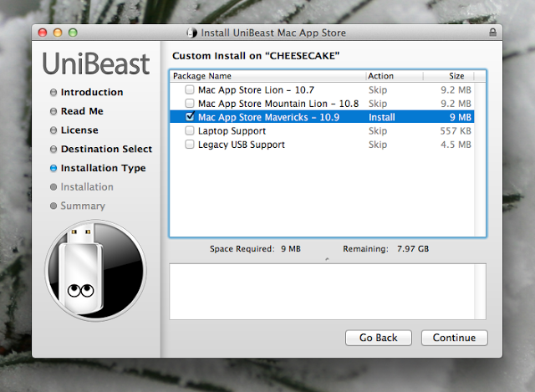This screenshot has height=392, width=535.
Task: Click the Go Back button
Action: point(379,338)
